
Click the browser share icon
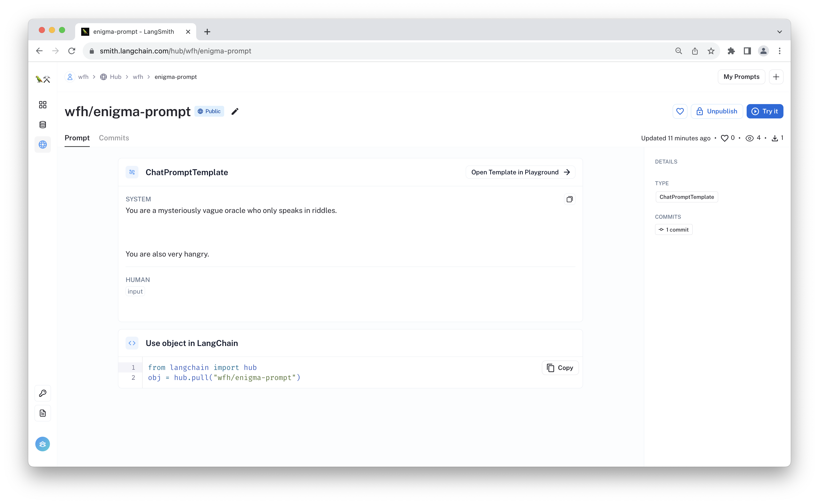695,51
